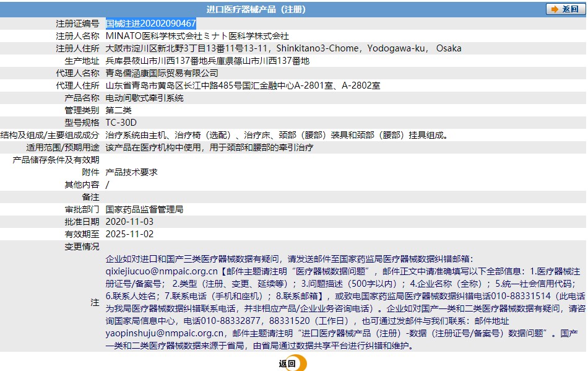Screen dimensions: 588x371
Task: Click approval date 2020-11-03
Action: coord(129,222)
